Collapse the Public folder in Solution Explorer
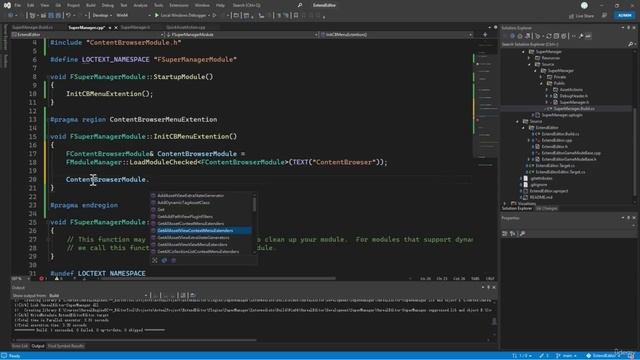The width and height of the screenshot is (640, 360). click(542, 83)
